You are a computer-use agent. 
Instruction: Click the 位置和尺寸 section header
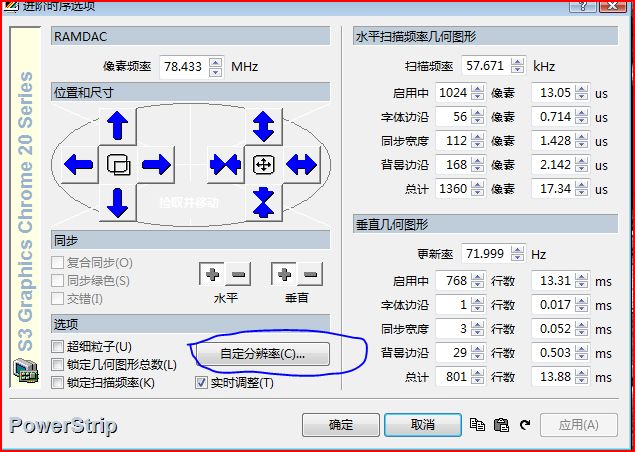click(190, 92)
